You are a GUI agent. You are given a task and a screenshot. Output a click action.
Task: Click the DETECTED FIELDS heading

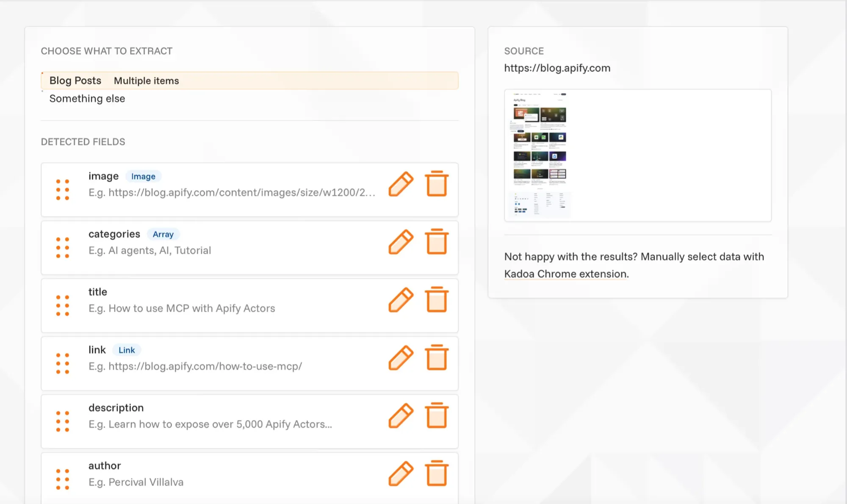point(83,142)
